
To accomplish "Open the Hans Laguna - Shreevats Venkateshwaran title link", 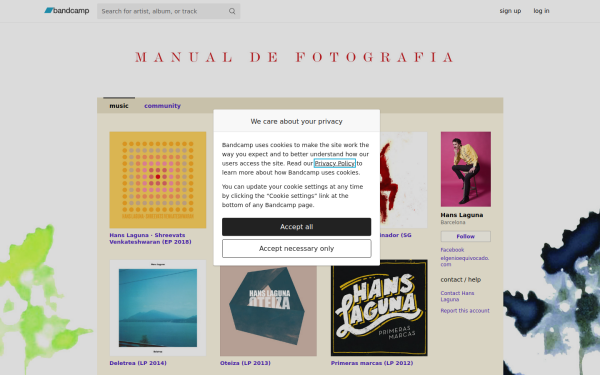I will [150, 238].
